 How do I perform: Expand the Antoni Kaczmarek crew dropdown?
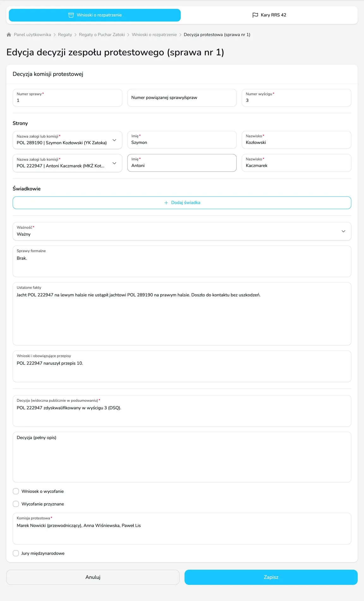(67, 163)
